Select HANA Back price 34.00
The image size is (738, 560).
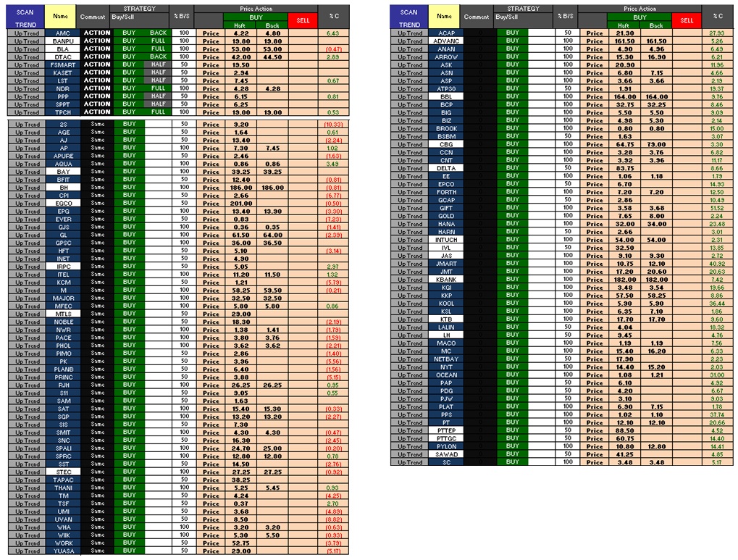click(656, 224)
